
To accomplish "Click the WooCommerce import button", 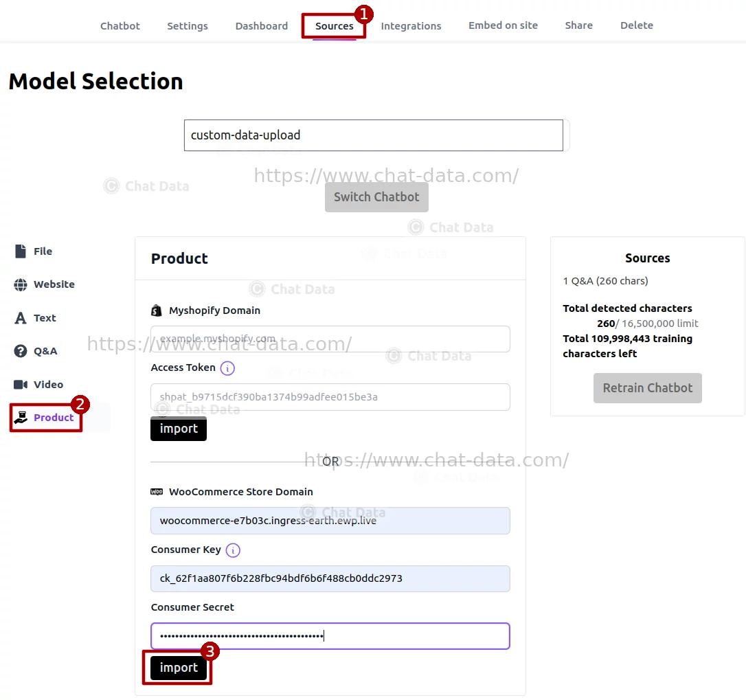I will click(179, 668).
